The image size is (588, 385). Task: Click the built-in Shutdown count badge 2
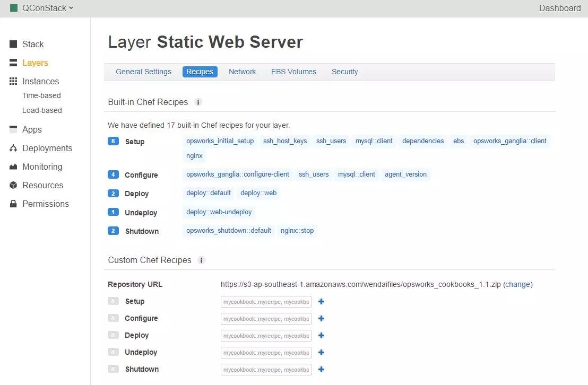(x=113, y=231)
